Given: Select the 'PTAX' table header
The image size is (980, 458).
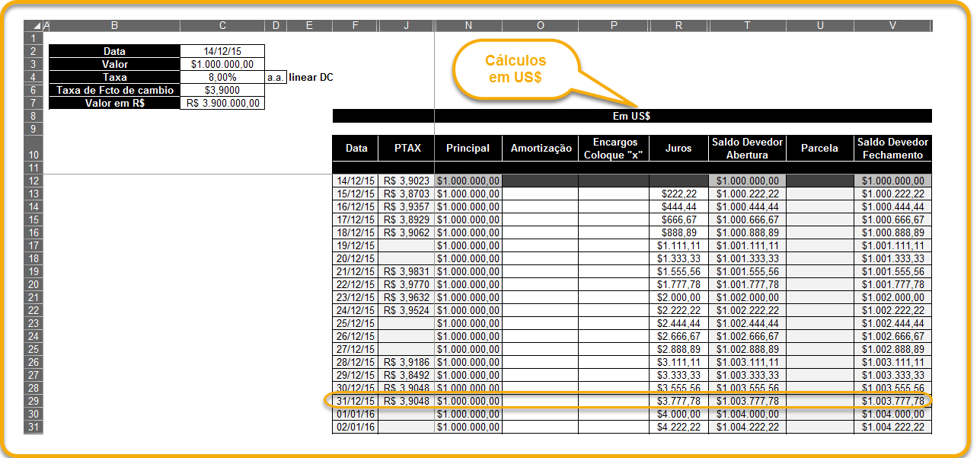Looking at the screenshot, I should (x=406, y=149).
